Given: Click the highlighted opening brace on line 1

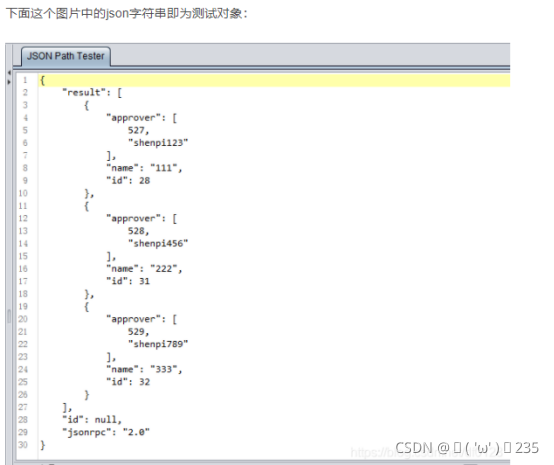Looking at the screenshot, I should point(42,80).
